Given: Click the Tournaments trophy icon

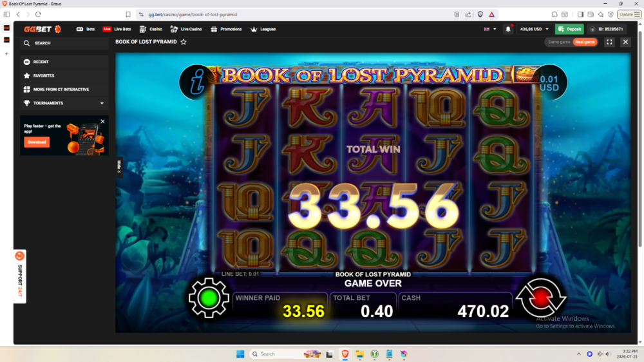Looking at the screenshot, I should pyautogui.click(x=26, y=103).
